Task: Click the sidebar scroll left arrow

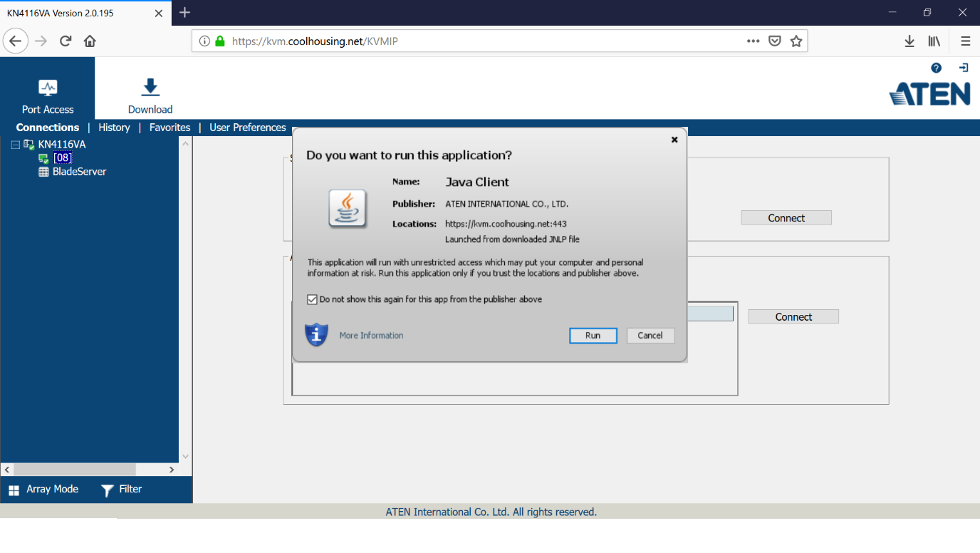Action: (x=7, y=470)
